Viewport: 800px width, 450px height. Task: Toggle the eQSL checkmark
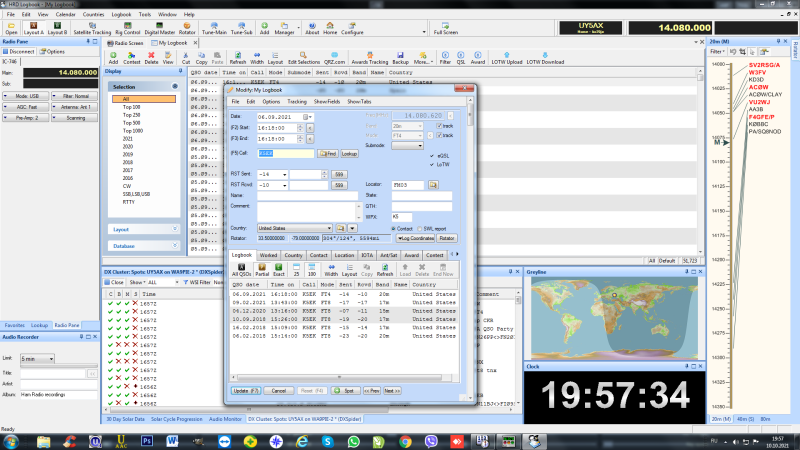(x=432, y=156)
